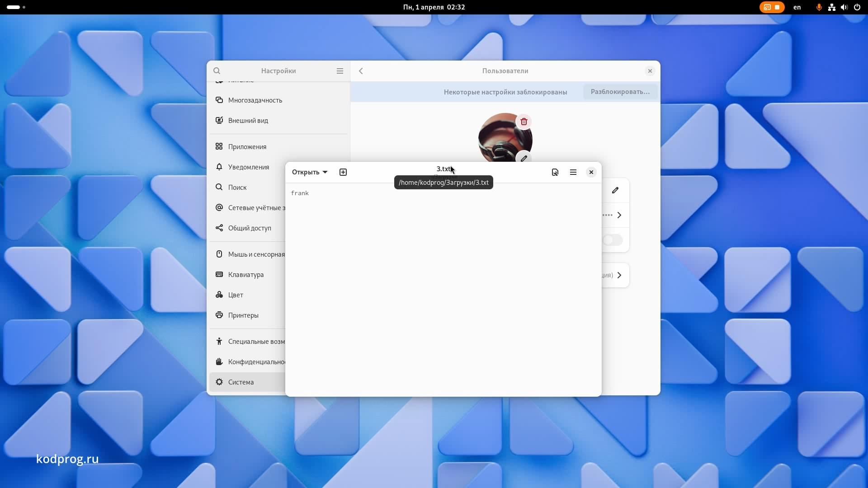The height and width of the screenshot is (488, 868).
Task: Click the search icon in the Settings sidebar
Action: [x=217, y=71]
